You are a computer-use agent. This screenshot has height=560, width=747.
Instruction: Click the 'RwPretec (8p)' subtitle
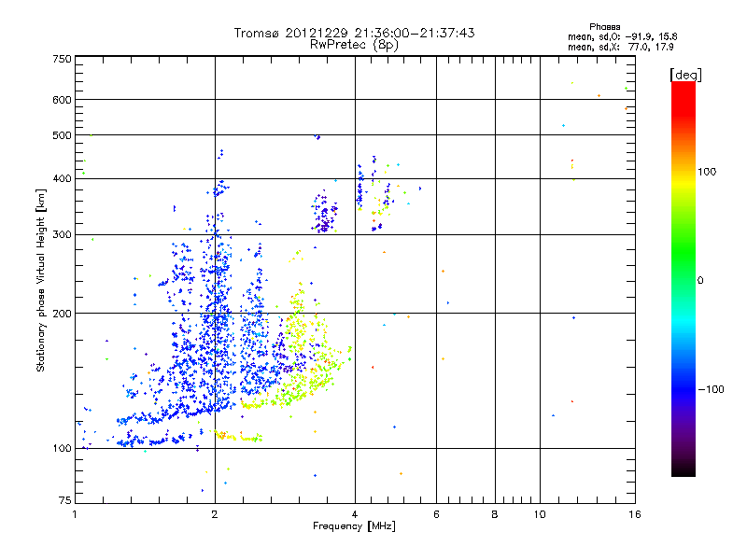[x=354, y=45]
